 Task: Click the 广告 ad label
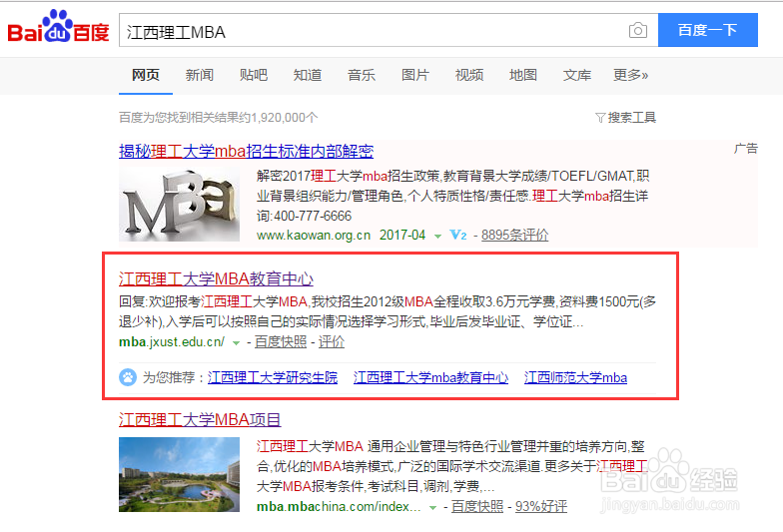point(745,149)
